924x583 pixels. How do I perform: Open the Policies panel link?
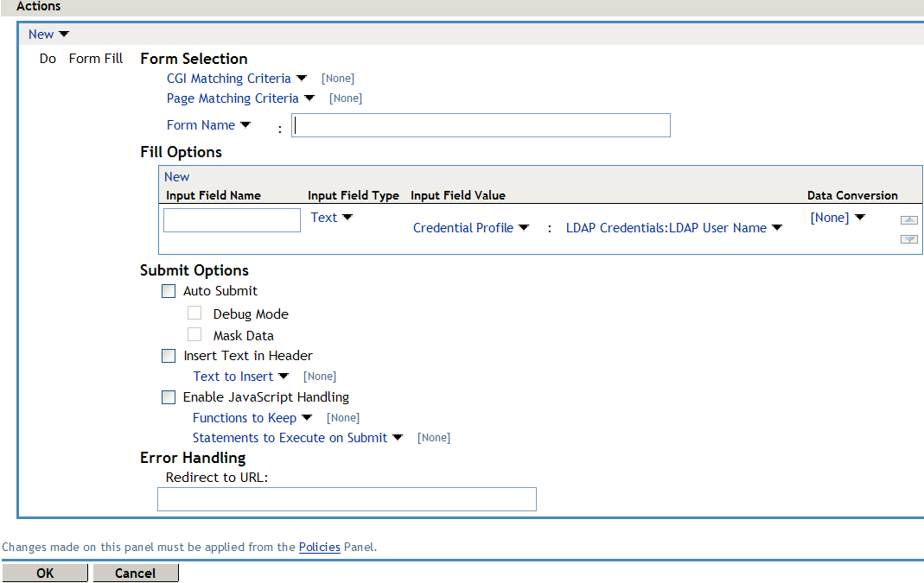click(319, 547)
